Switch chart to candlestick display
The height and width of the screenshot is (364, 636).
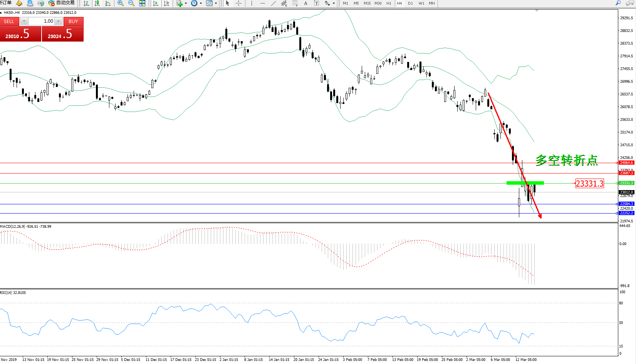pos(97,3)
